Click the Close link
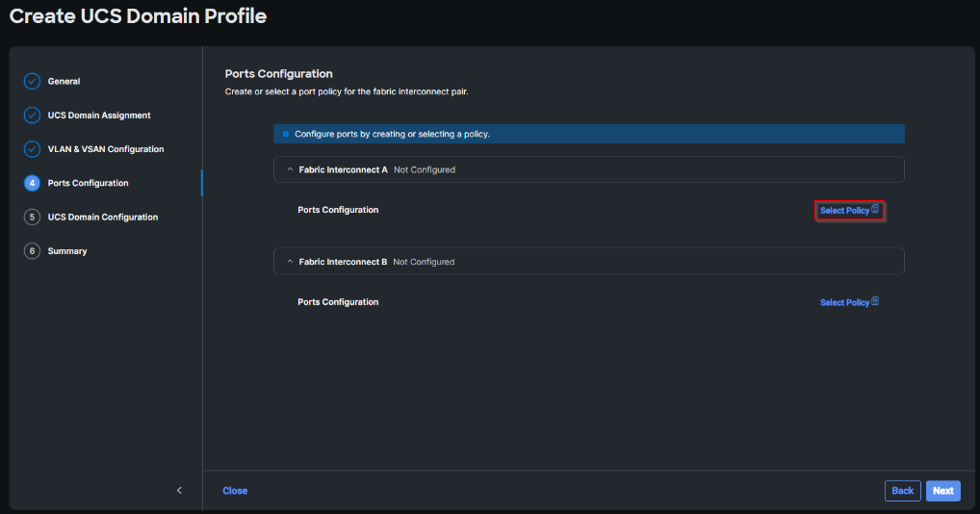Image resolution: width=980 pixels, height=514 pixels. (235, 491)
